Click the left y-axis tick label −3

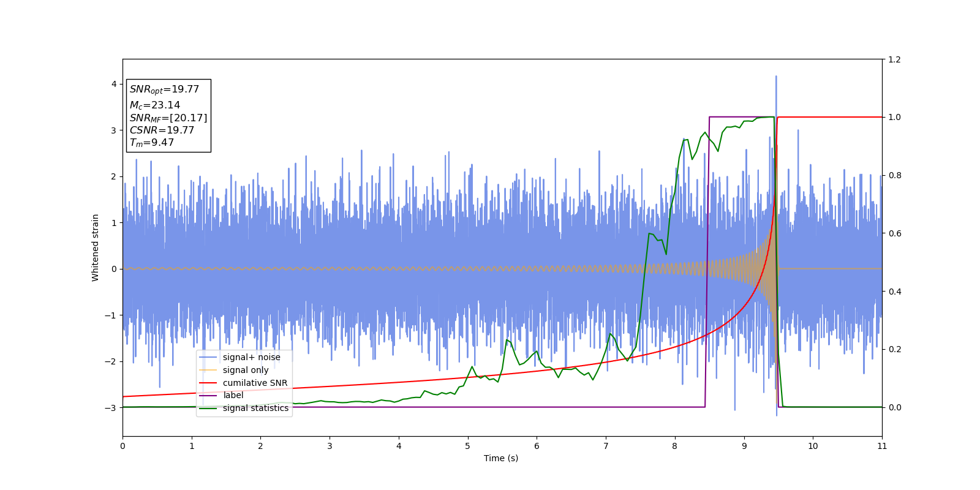tap(110, 408)
